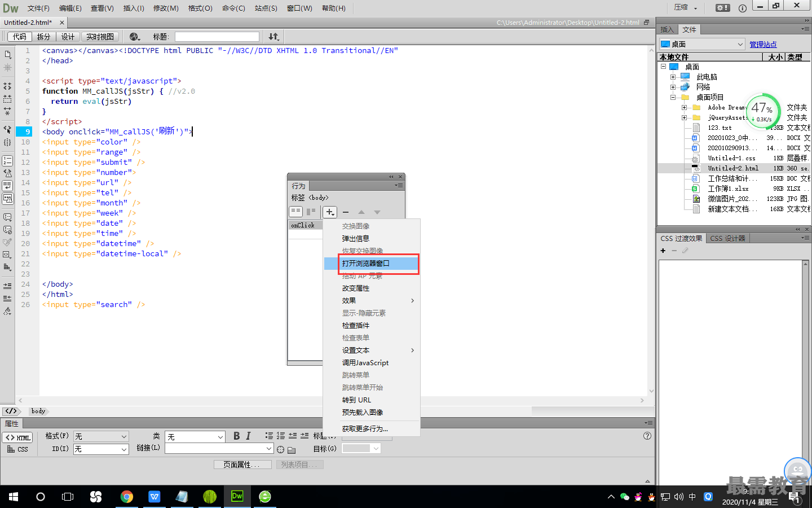
Task: Select 转到 URL menu entry
Action: point(372,400)
